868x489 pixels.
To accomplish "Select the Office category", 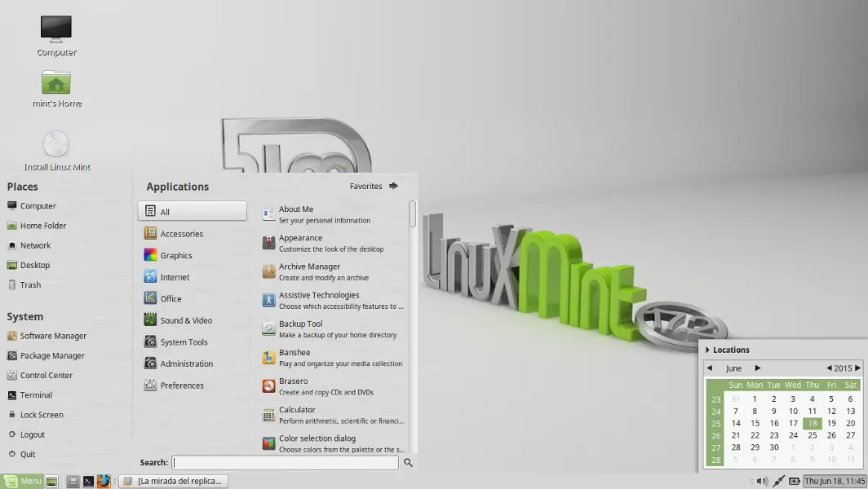I will [x=193, y=298].
